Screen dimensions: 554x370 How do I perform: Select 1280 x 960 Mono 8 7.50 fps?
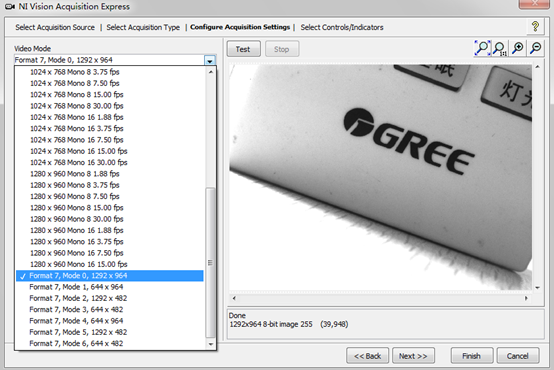tap(110, 196)
